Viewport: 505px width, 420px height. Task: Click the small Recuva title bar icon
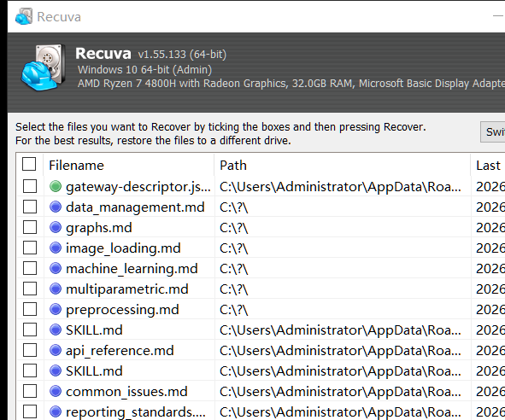click(x=24, y=16)
